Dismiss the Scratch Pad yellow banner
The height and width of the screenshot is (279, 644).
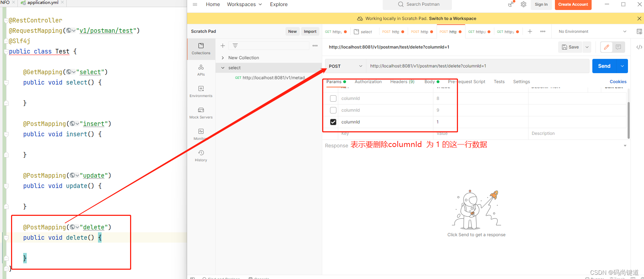639,19
